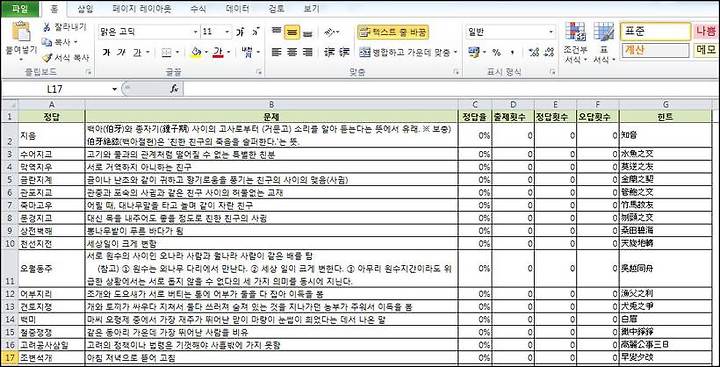Align text right

307,52
